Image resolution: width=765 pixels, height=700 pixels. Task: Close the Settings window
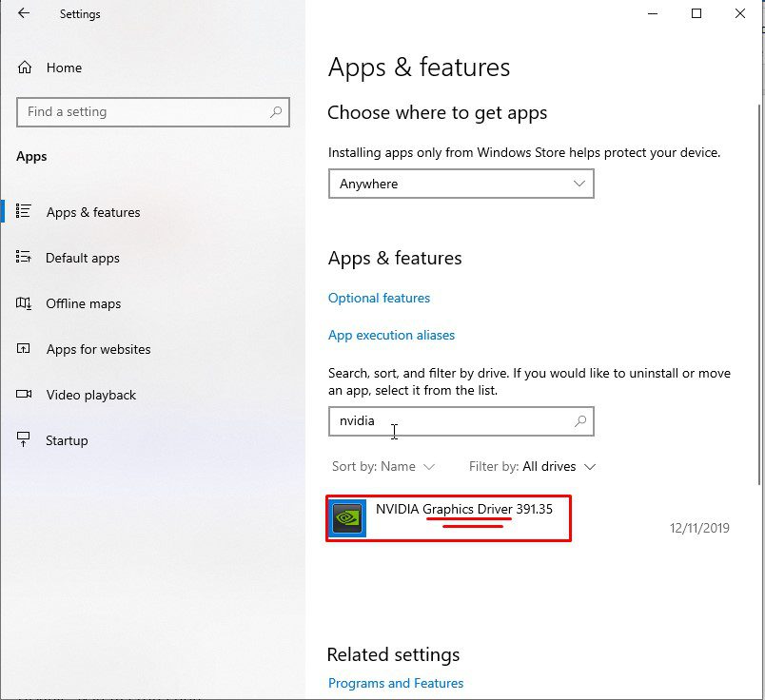(739, 13)
